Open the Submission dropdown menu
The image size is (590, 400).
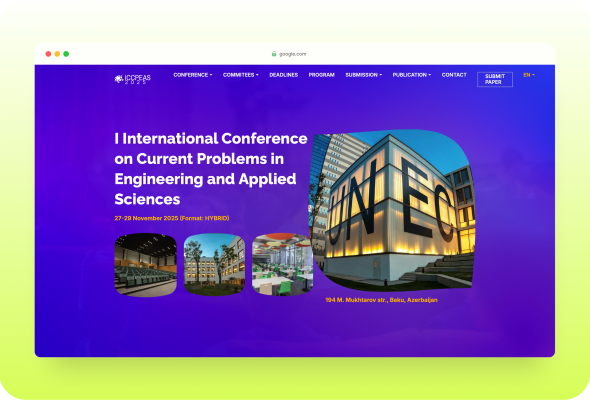pos(363,75)
